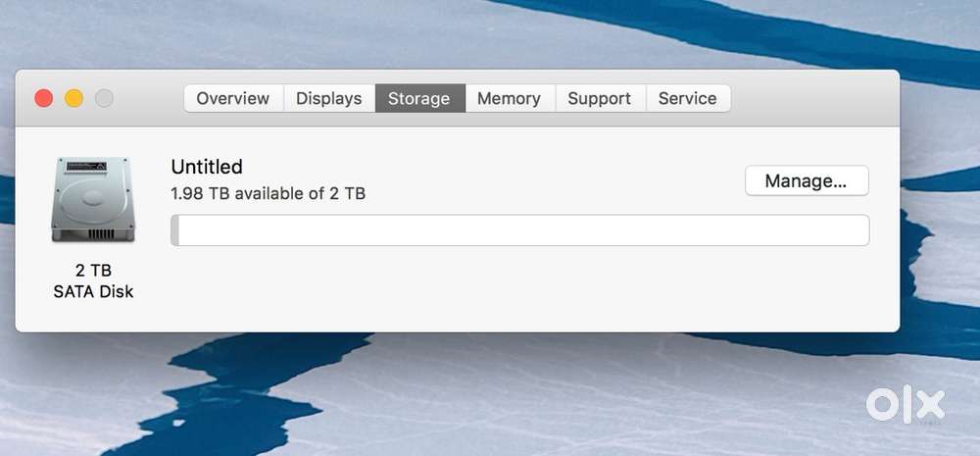Open the Displays tab
The image size is (980, 456).
tap(329, 98)
